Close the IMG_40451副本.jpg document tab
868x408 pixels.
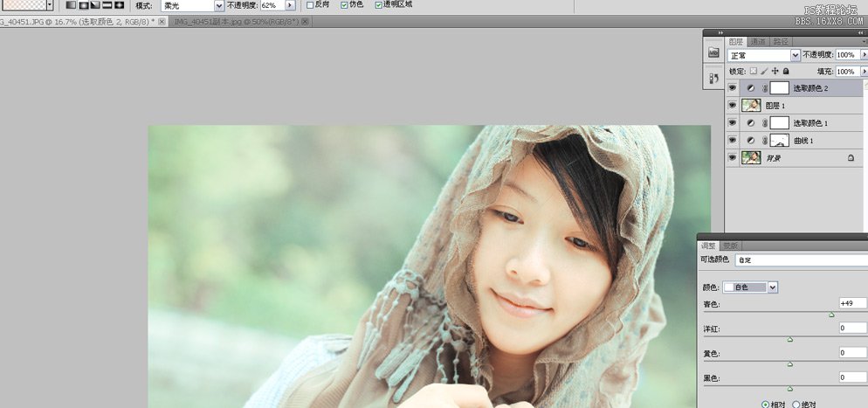305,22
